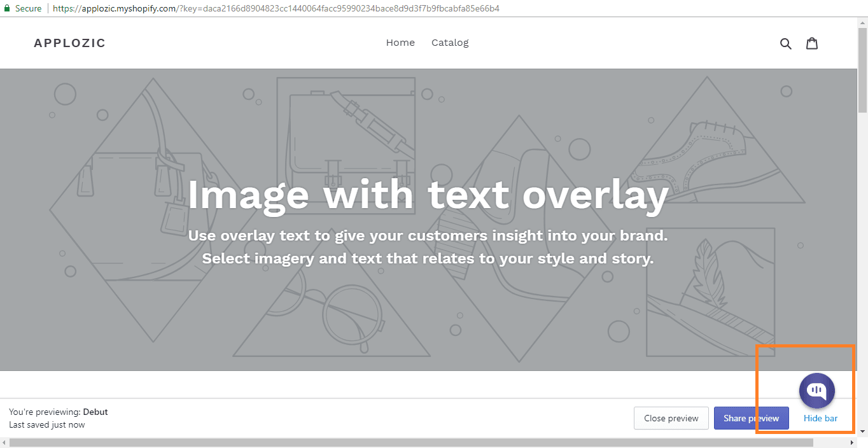Open the chat widget launcher bubble

point(817,391)
